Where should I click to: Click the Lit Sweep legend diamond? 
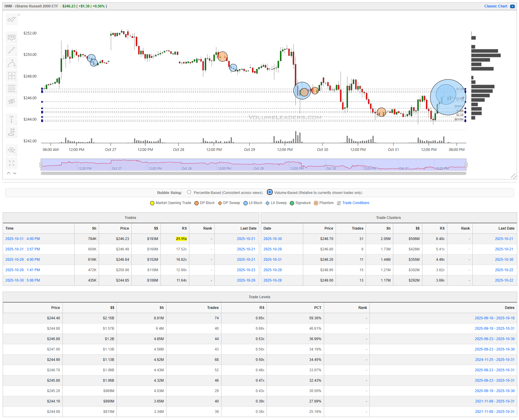[x=268, y=203]
